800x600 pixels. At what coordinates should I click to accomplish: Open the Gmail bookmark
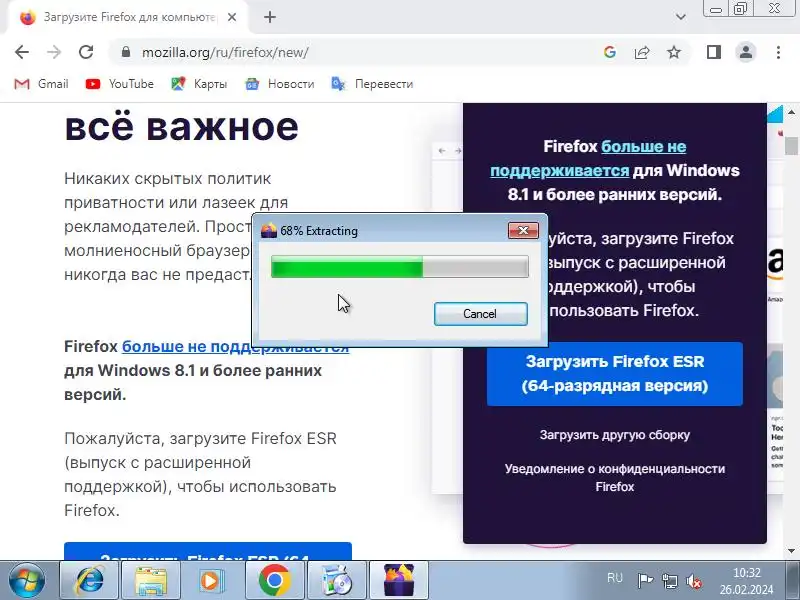click(41, 84)
